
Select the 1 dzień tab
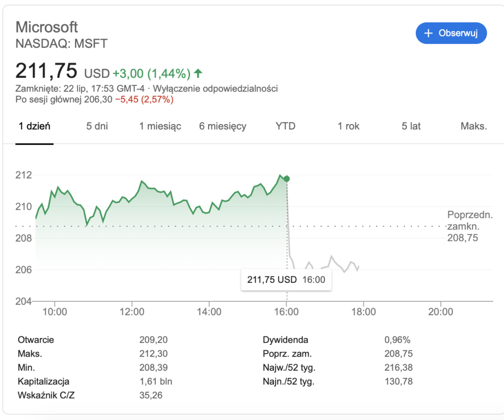point(35,126)
